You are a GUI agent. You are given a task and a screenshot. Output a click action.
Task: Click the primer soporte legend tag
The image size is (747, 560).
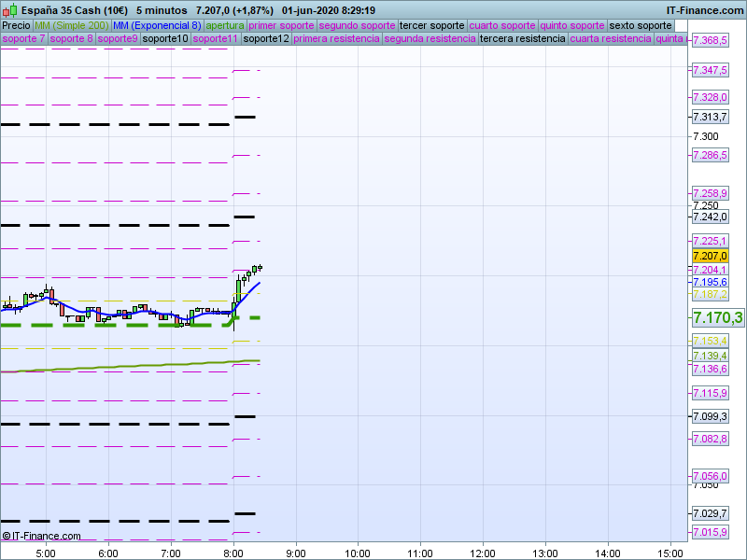coord(281,25)
